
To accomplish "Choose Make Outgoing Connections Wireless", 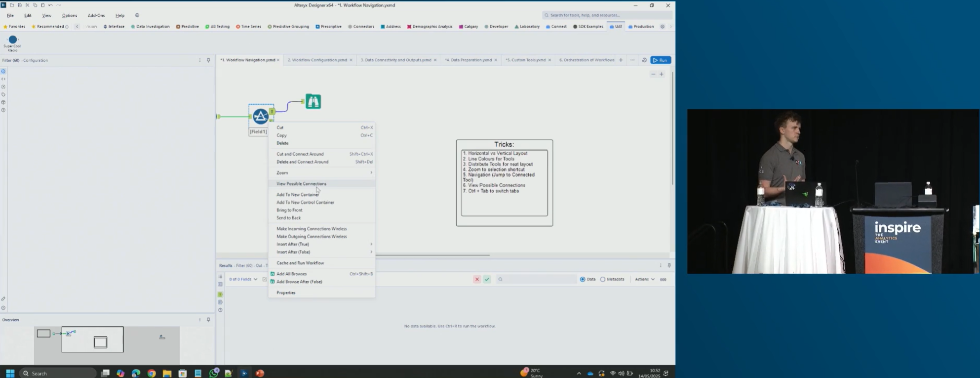I will coord(322,237).
